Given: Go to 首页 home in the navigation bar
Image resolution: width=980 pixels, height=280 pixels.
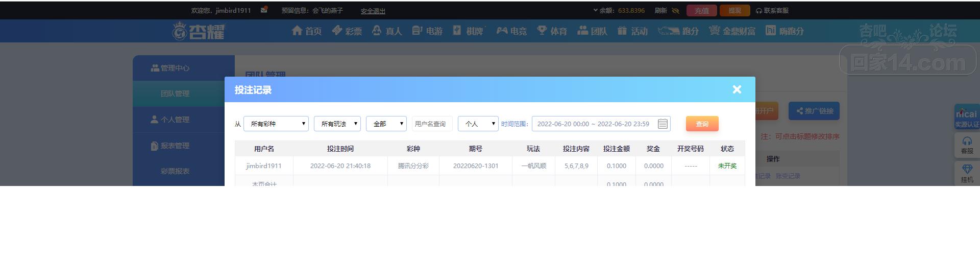Looking at the screenshot, I should (x=307, y=31).
